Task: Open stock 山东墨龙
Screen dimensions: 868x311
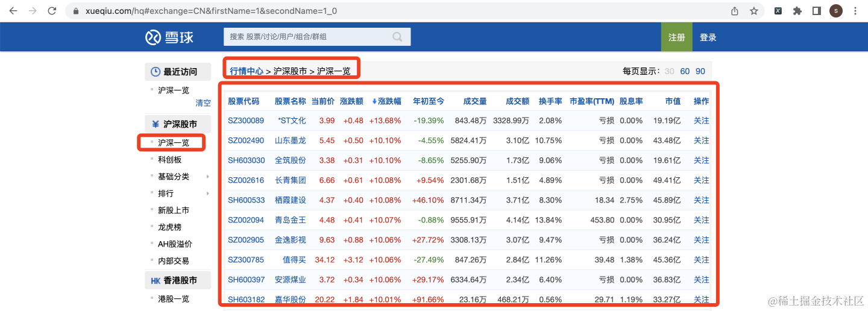Action: [291, 140]
